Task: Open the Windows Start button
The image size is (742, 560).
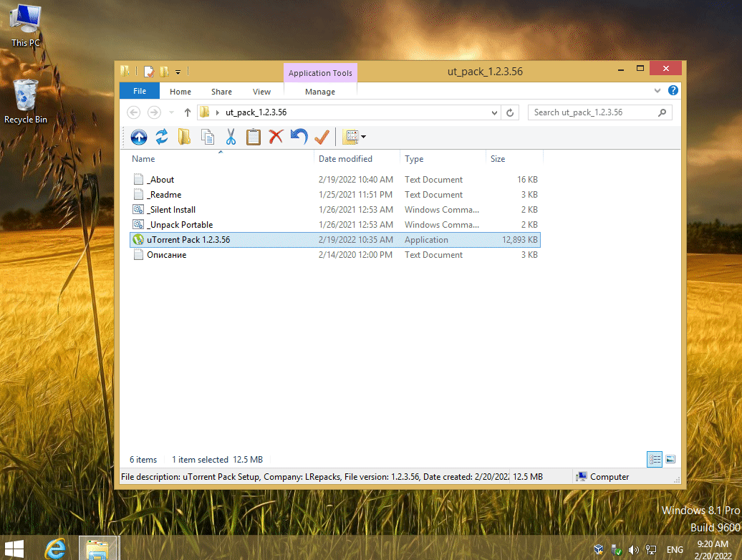Action: [14, 549]
